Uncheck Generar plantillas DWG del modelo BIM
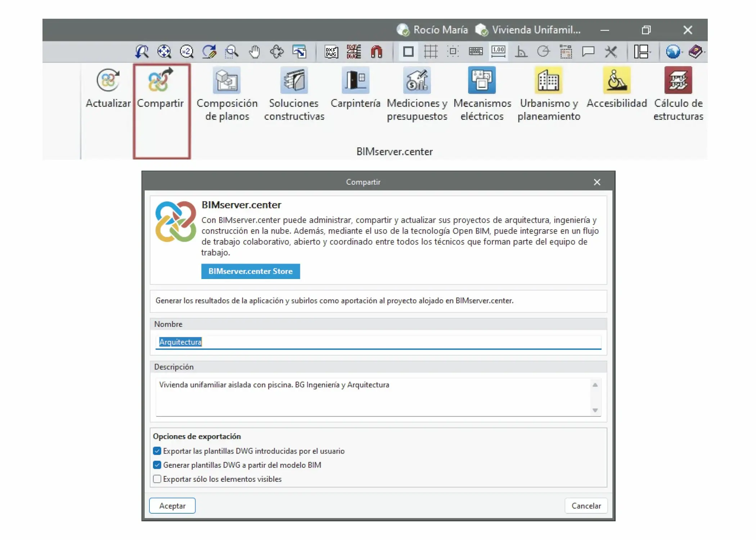 point(157,465)
